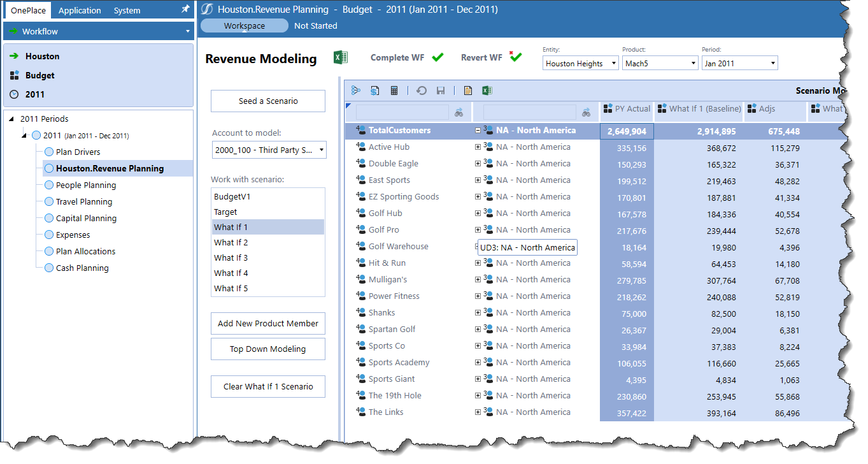Select BudgetV1 in scenario list
868x464 pixels.
(x=268, y=196)
